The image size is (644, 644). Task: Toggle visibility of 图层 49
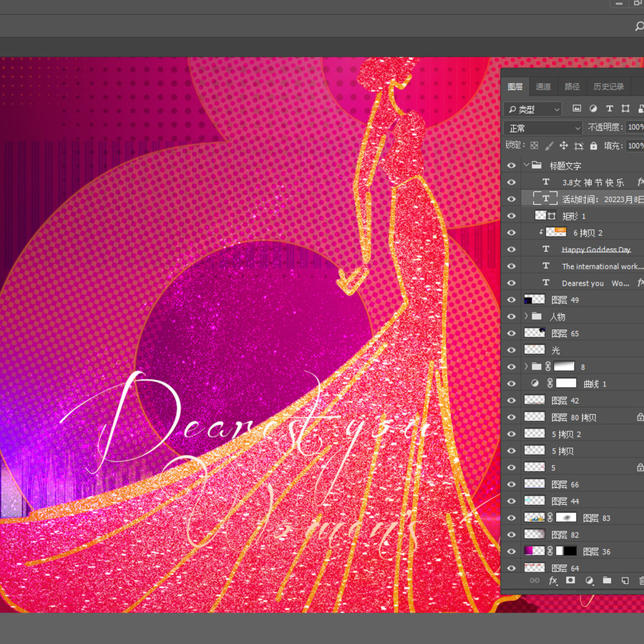point(512,300)
